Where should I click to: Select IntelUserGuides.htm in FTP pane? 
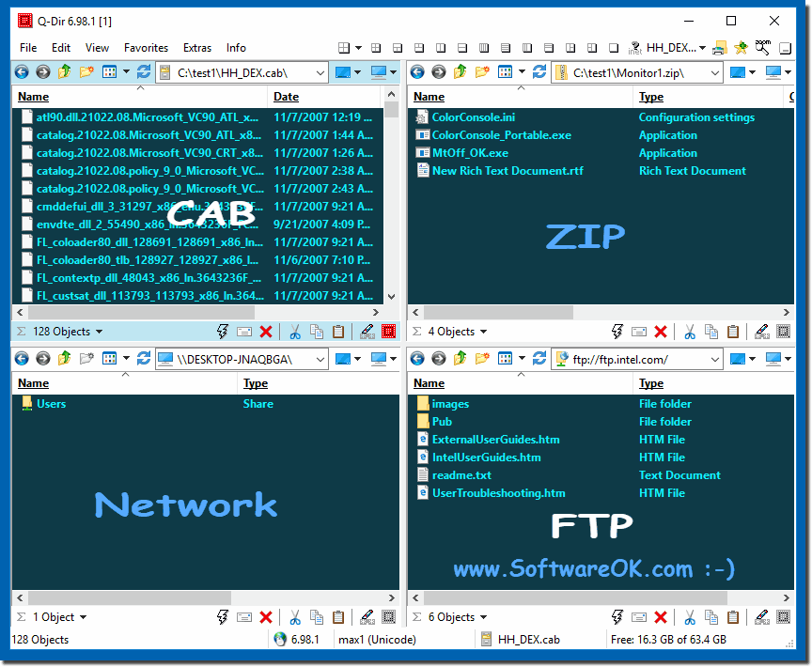[486, 458]
